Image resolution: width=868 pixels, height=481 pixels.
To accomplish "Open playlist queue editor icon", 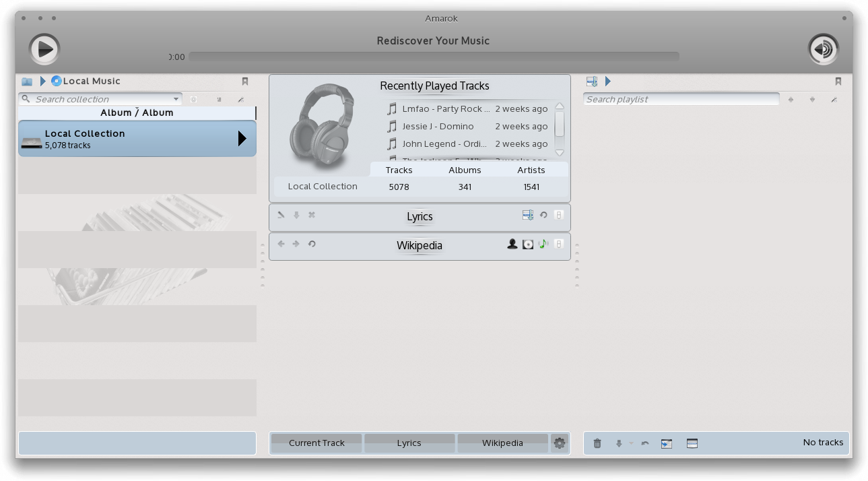I will click(692, 443).
